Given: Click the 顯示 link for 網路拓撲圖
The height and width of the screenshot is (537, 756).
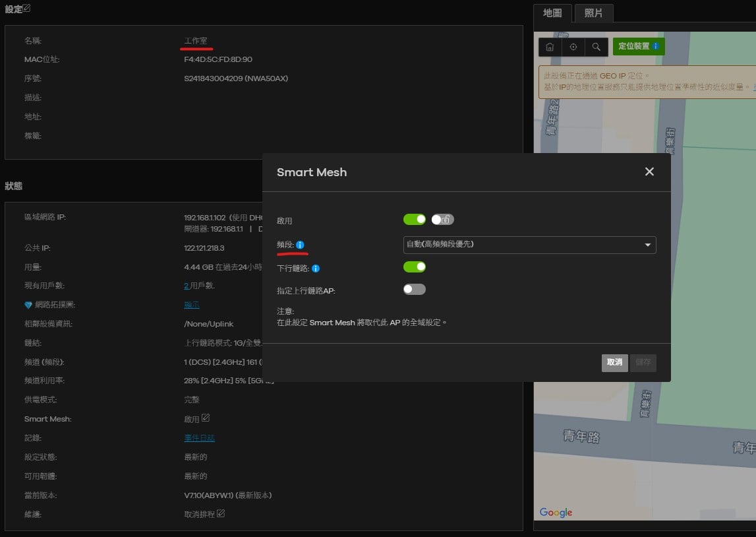Looking at the screenshot, I should click(x=191, y=305).
